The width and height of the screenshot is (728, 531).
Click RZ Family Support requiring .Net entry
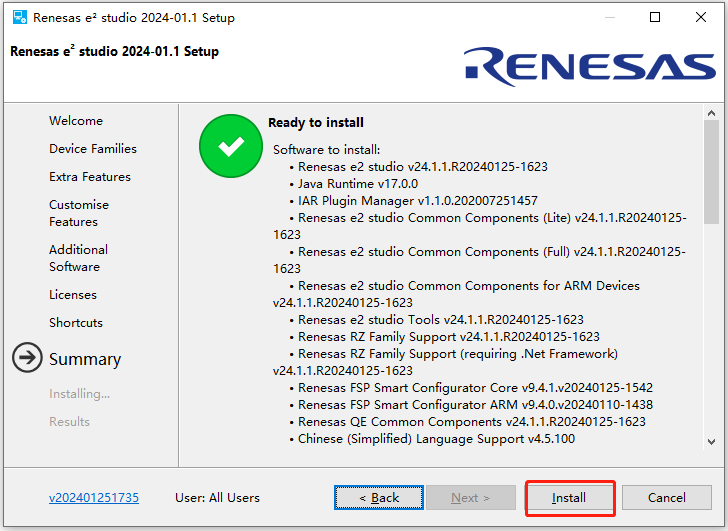point(446,362)
